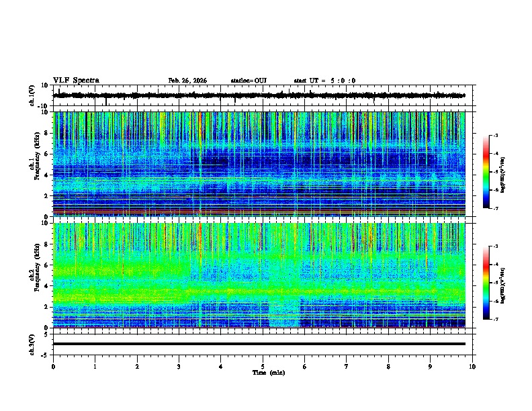The height and width of the screenshot is (411, 532).
Task: Click the "ch.3(V)" axis label
Action: click(x=32, y=345)
